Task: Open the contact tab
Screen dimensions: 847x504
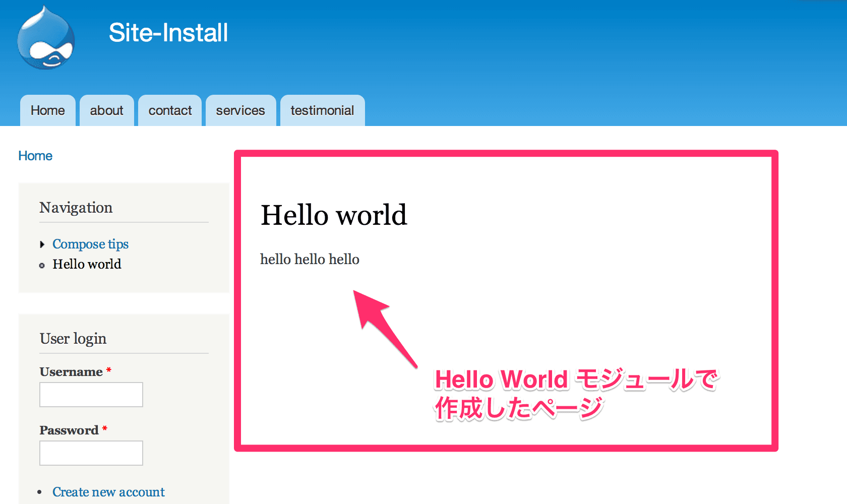Action: coord(170,110)
